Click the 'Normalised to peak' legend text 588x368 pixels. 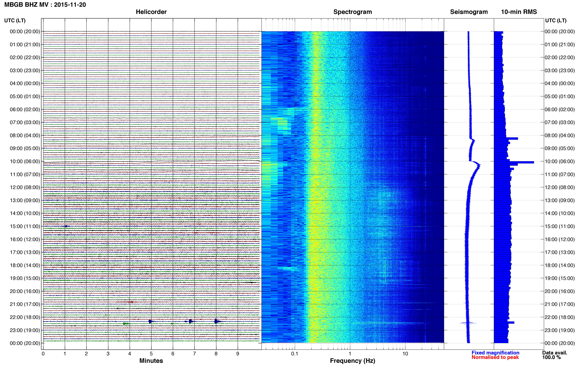coord(495,357)
